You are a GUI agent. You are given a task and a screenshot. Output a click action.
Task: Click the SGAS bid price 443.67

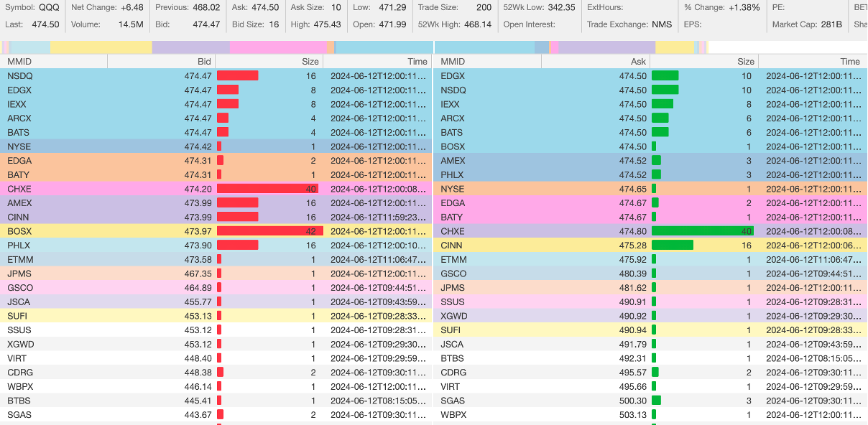pyautogui.click(x=198, y=415)
